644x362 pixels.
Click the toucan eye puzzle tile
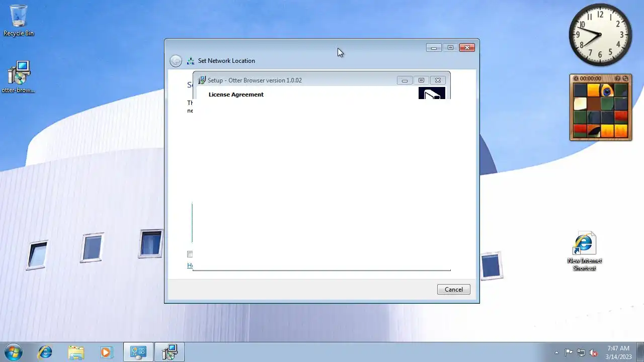(x=607, y=90)
